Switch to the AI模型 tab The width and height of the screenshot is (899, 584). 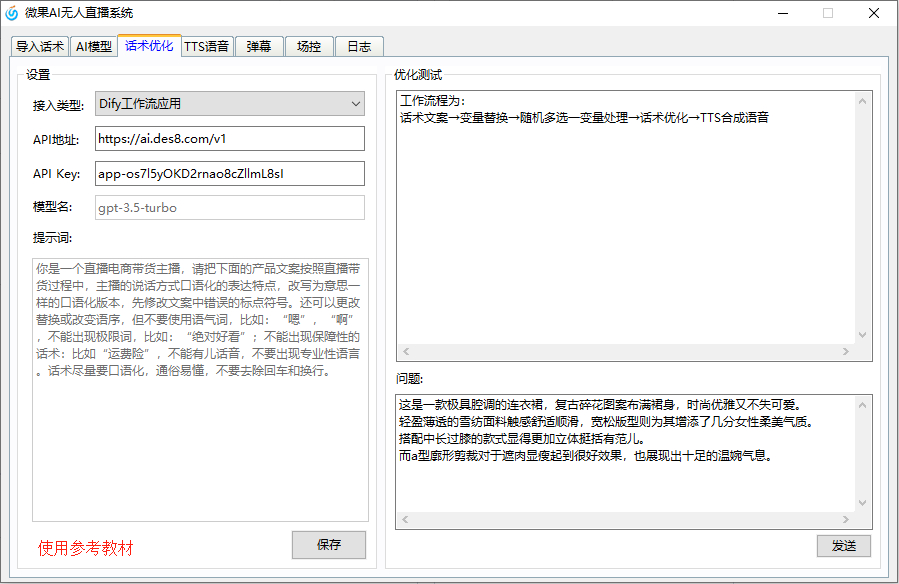[94, 47]
